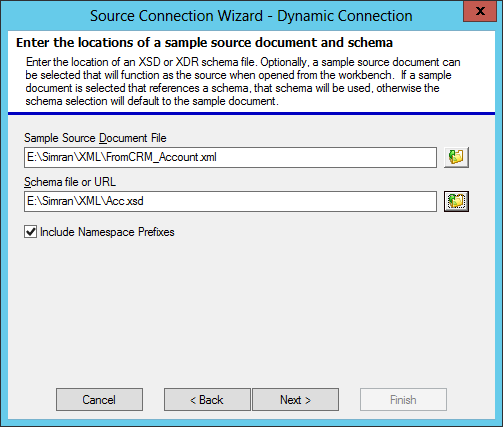Open browse folder icon for Sample Source Document
Screen dimensions: 503x427
pyautogui.click(x=456, y=157)
